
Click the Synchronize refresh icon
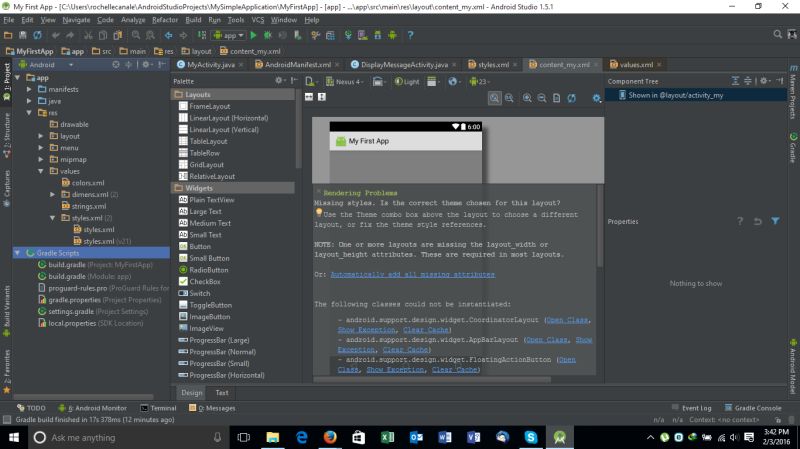[37, 35]
